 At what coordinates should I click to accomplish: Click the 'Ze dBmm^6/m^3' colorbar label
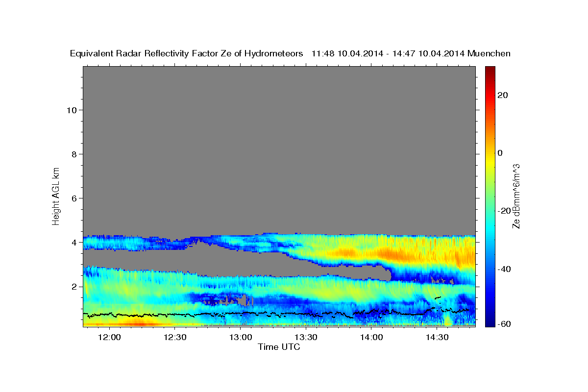(515, 196)
